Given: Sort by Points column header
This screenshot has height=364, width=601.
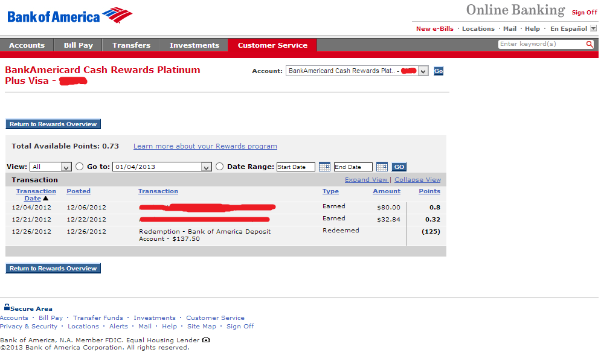Looking at the screenshot, I should (x=429, y=191).
